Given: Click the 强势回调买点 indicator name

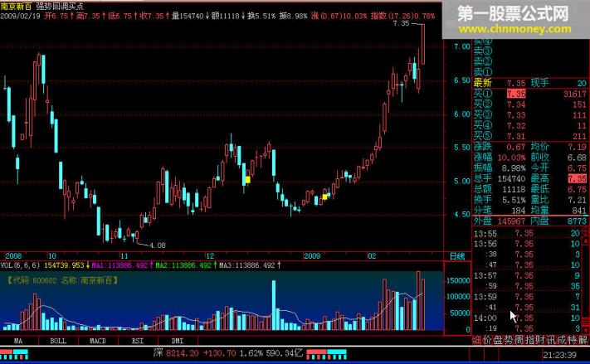Looking at the screenshot, I should (x=60, y=7).
